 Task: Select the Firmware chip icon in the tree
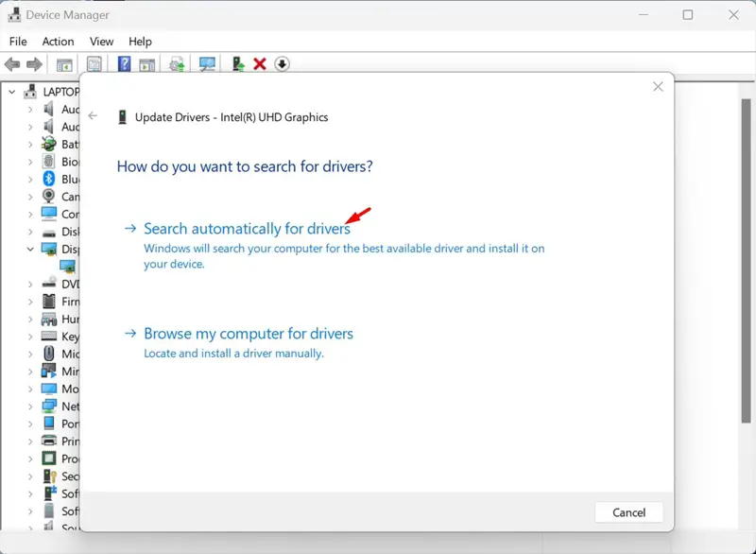[x=49, y=302]
